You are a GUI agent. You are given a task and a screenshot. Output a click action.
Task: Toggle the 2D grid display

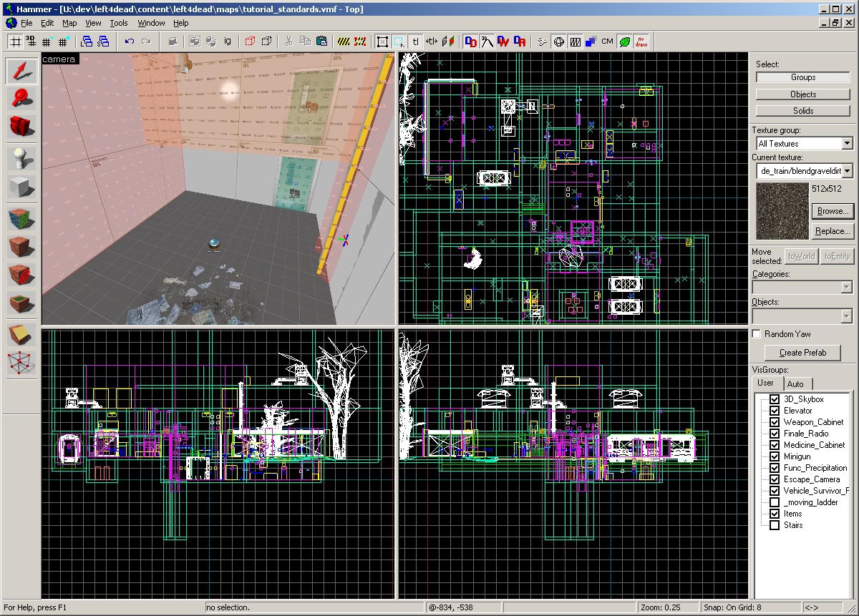pyautogui.click(x=14, y=41)
